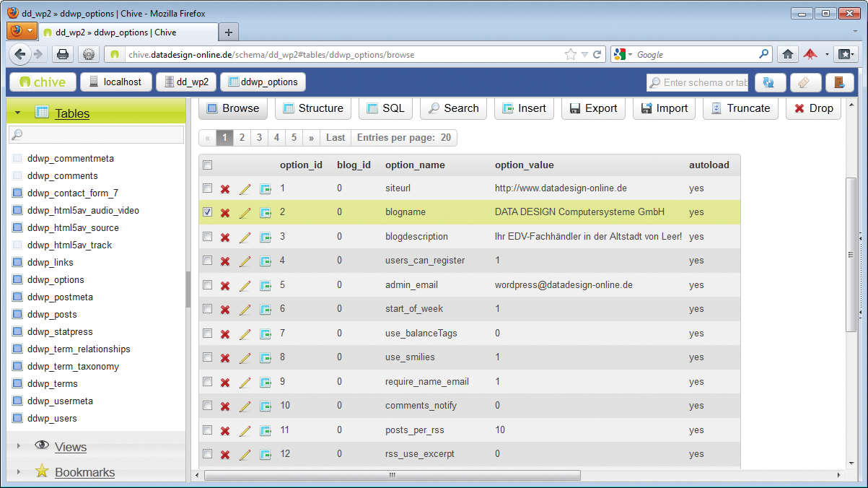The height and width of the screenshot is (488, 868).
Task: Expand the Bookmarks section in the sidebar
Action: [x=84, y=472]
